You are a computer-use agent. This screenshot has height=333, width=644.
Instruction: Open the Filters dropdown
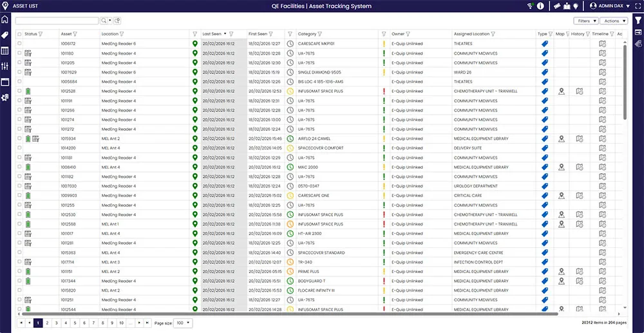point(586,21)
